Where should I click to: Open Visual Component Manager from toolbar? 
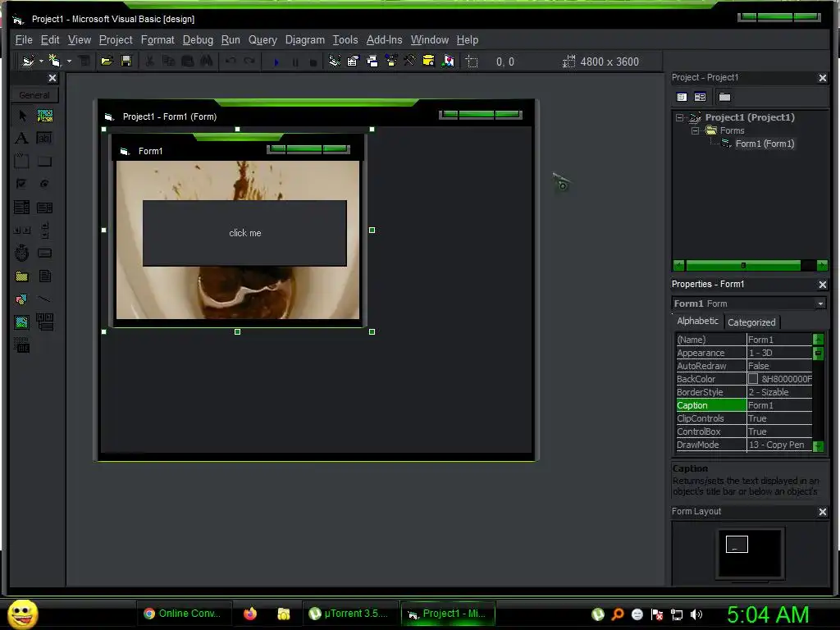click(449, 61)
